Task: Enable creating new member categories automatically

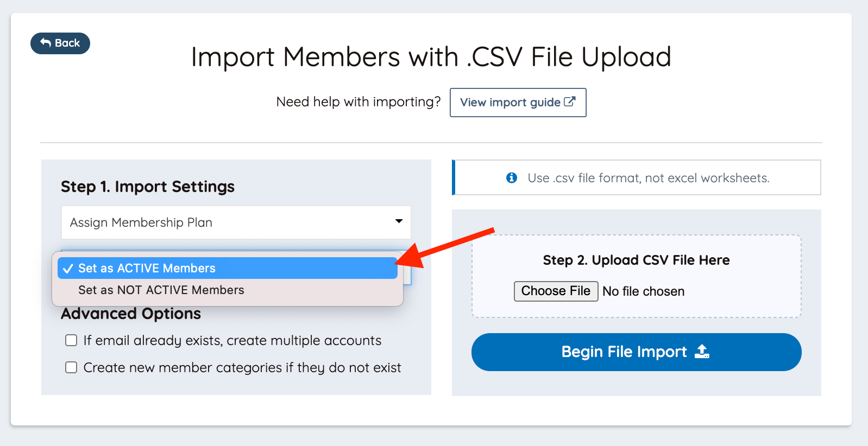Action: [x=71, y=367]
